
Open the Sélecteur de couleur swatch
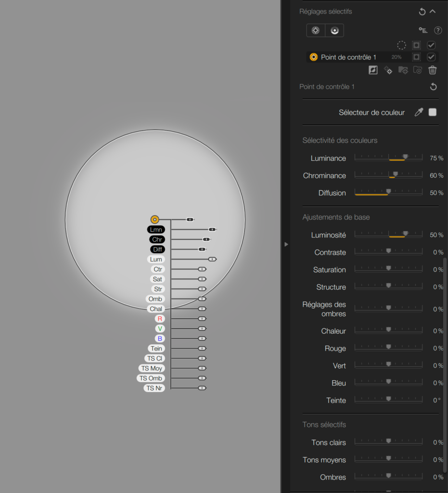coord(433,112)
